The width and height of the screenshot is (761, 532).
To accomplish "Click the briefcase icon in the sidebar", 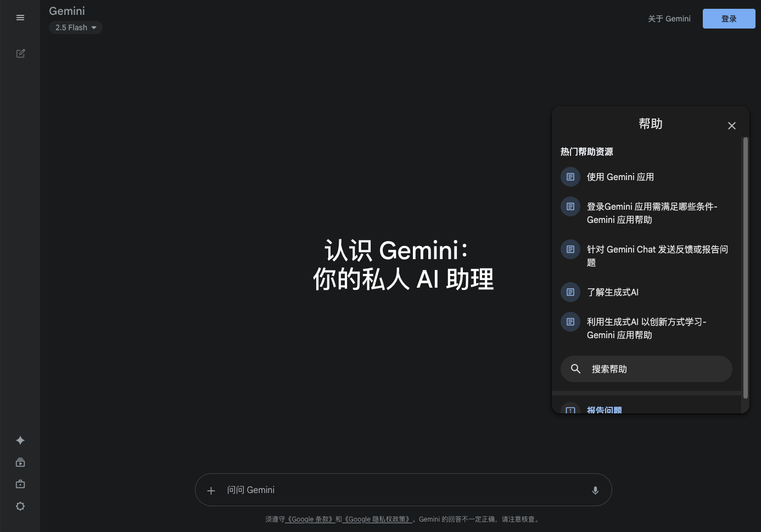I will pyautogui.click(x=20, y=484).
